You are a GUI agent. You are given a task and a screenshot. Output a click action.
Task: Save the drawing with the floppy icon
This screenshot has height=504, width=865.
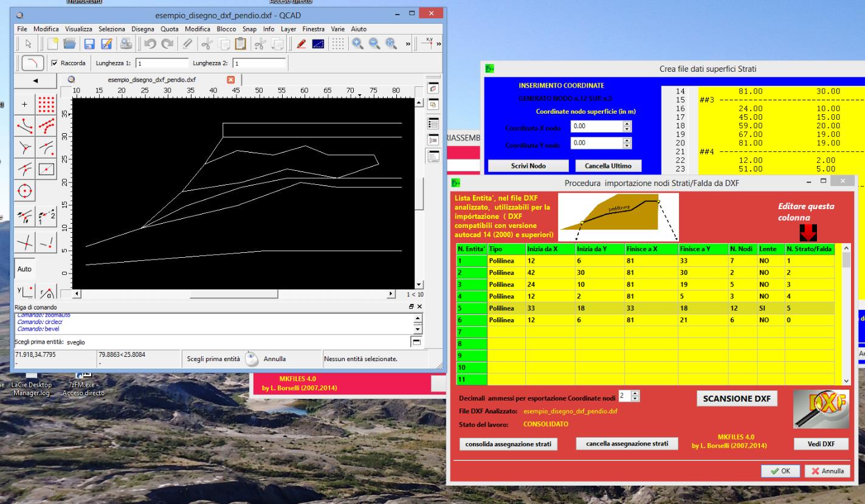pyautogui.click(x=89, y=44)
